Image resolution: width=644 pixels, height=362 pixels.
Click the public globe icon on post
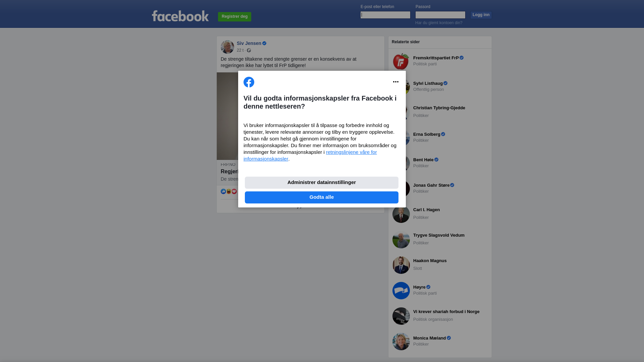click(x=249, y=50)
